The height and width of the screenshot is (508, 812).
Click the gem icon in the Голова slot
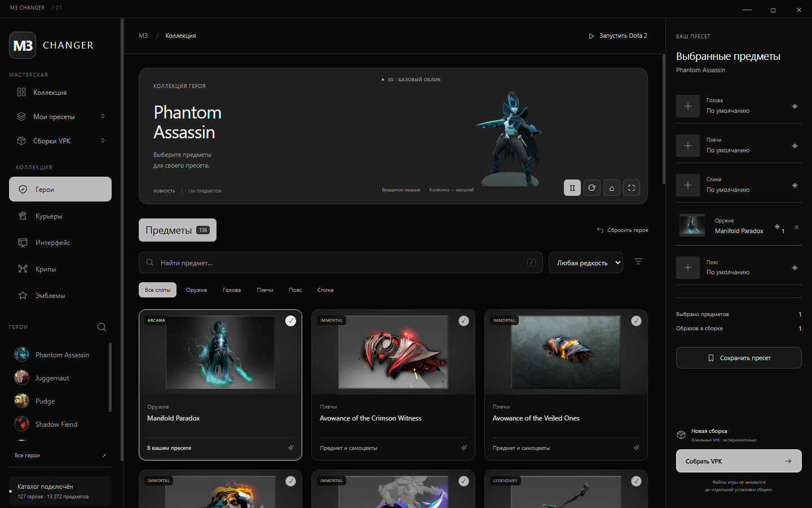(x=795, y=106)
